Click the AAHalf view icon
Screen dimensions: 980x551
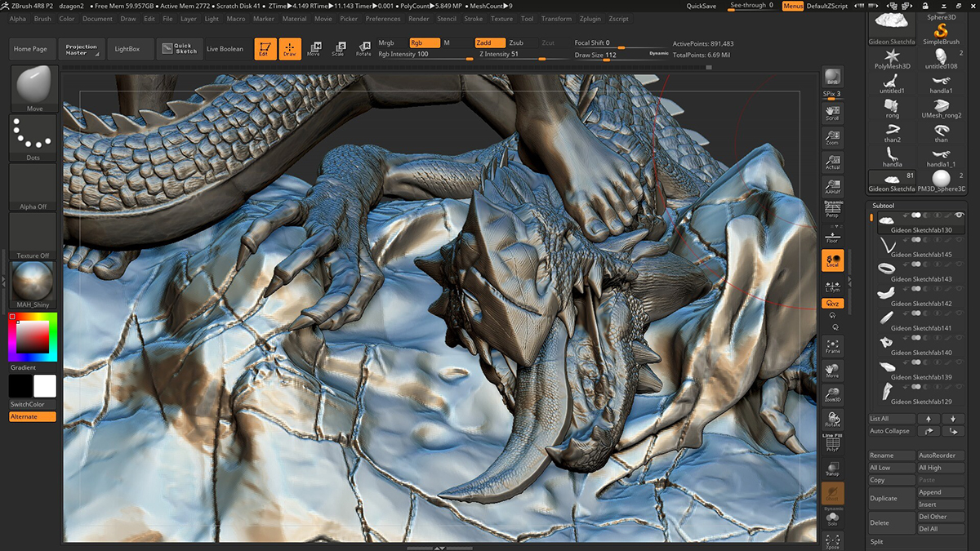click(832, 187)
